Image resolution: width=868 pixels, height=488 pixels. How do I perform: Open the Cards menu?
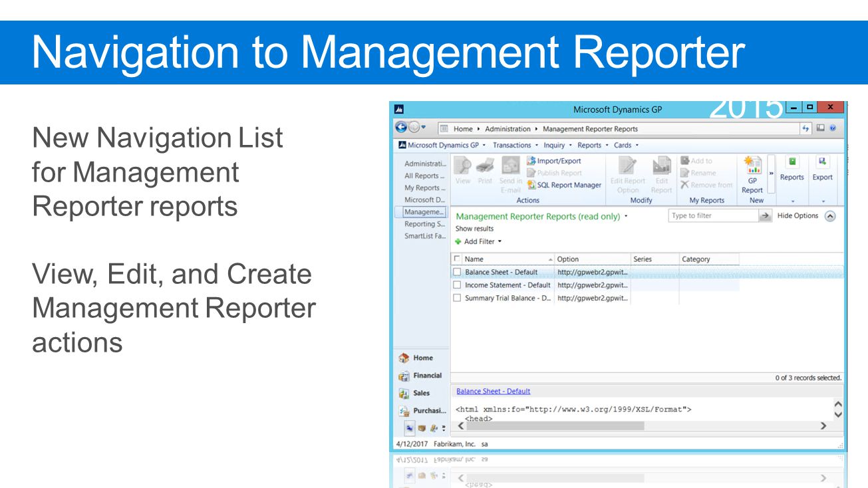click(626, 145)
